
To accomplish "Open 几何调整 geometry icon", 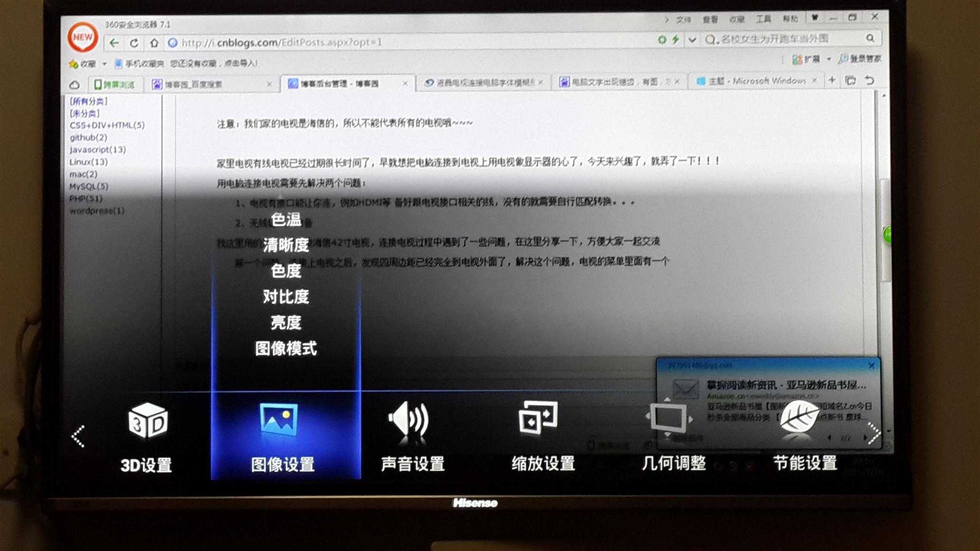I will tap(669, 418).
